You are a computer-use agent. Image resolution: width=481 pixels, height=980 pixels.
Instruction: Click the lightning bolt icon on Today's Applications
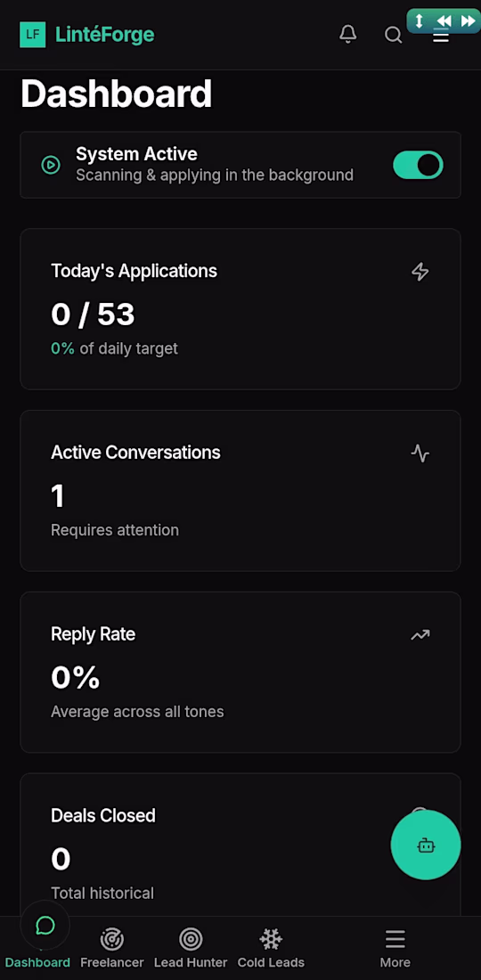(x=420, y=271)
